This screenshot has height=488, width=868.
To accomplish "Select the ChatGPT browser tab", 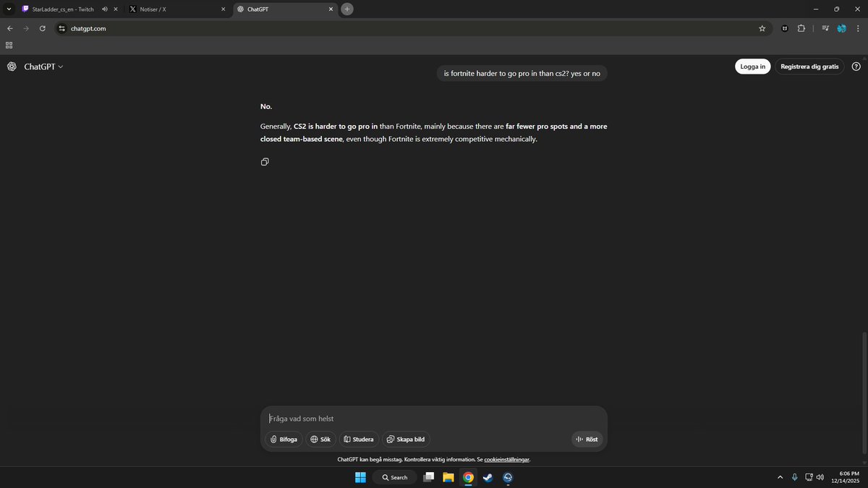I will click(286, 9).
